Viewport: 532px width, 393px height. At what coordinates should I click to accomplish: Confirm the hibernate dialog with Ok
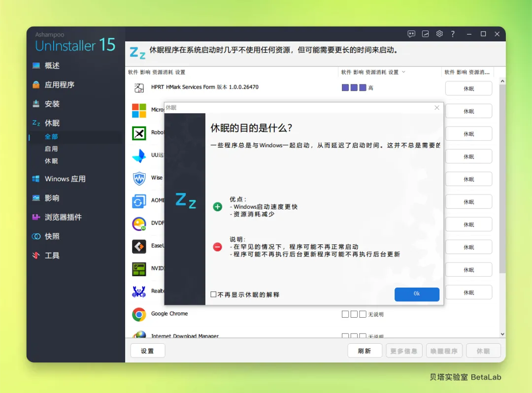click(417, 294)
